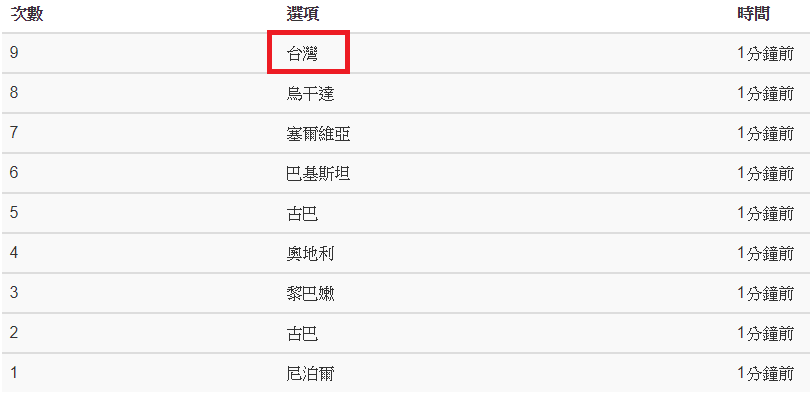Click 1分鐘前 in the 尼泊爾 row
Screen dimensions: 810x398
(766, 373)
